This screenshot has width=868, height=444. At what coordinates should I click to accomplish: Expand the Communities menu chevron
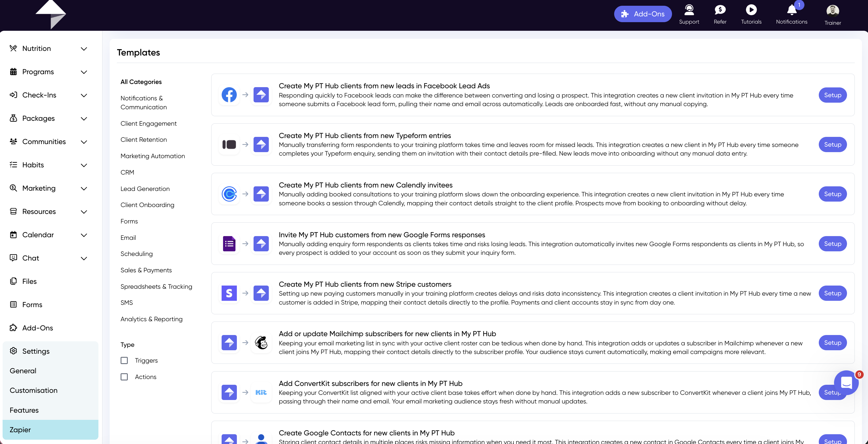coord(84,142)
